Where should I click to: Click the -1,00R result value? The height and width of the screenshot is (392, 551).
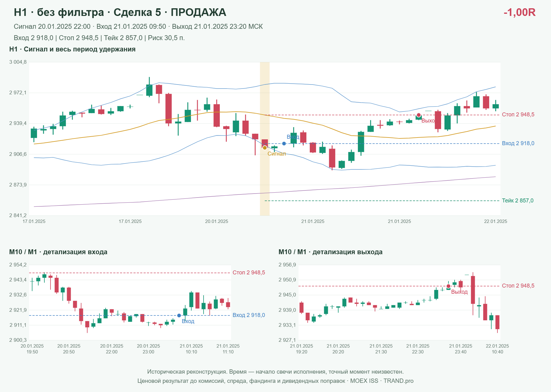[519, 12]
